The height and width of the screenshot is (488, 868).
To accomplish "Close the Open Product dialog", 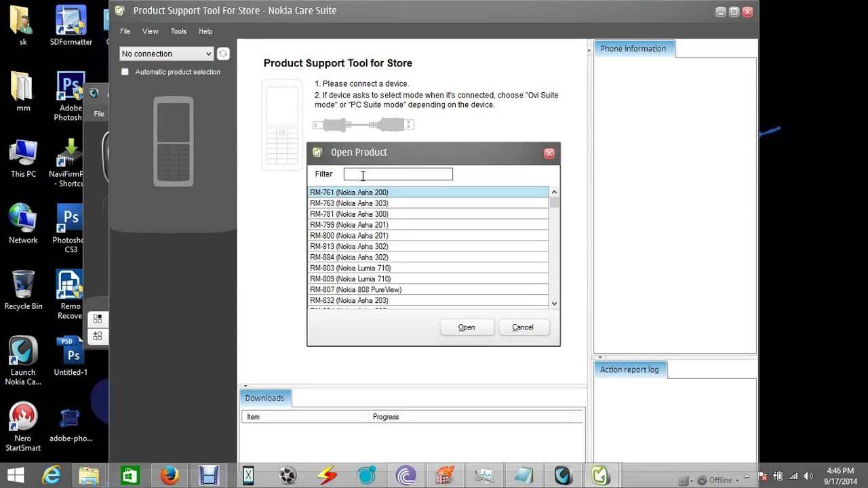I will click(549, 154).
